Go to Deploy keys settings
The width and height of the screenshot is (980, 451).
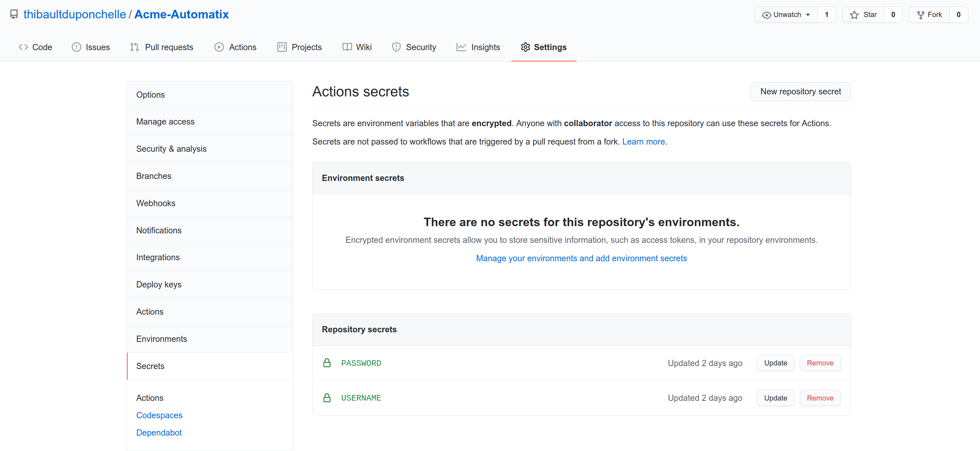pyautogui.click(x=210, y=285)
